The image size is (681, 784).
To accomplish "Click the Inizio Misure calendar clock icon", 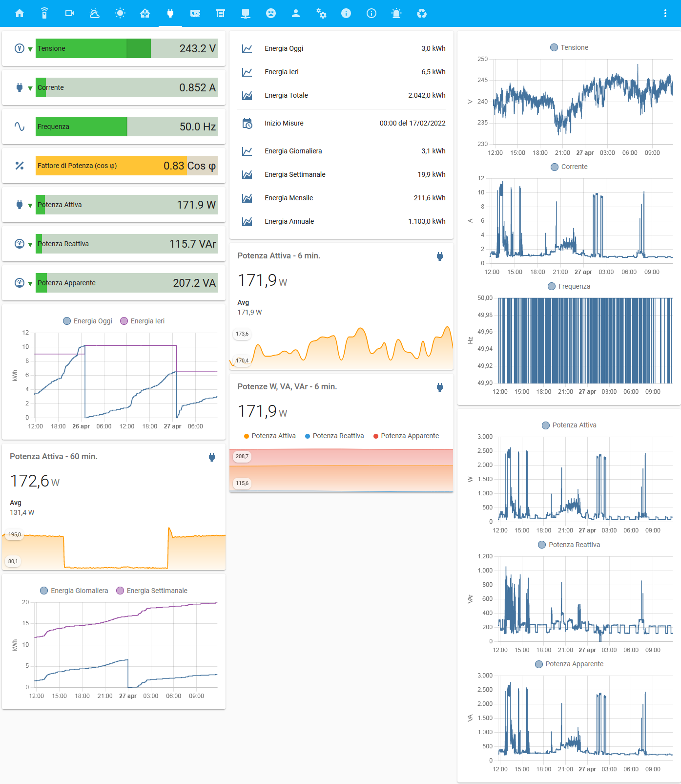I will [248, 123].
